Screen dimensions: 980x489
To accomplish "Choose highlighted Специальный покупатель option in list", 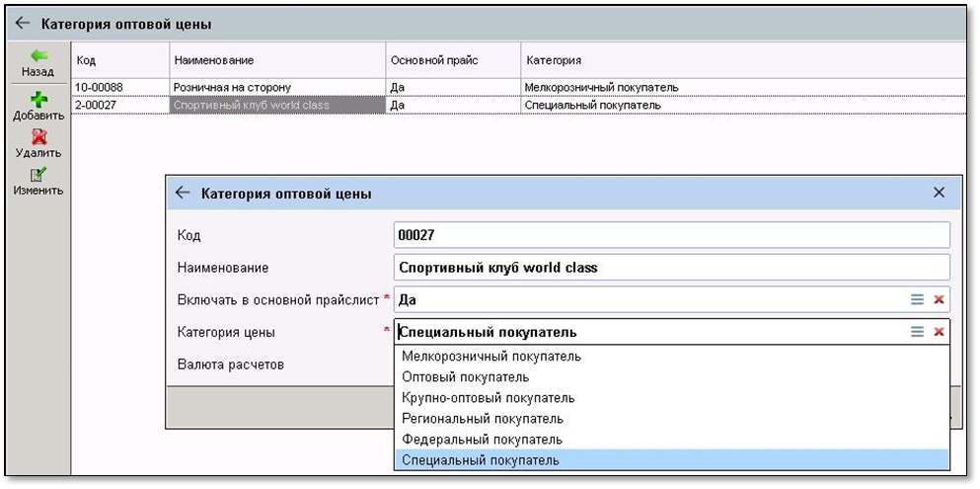I will click(672, 460).
